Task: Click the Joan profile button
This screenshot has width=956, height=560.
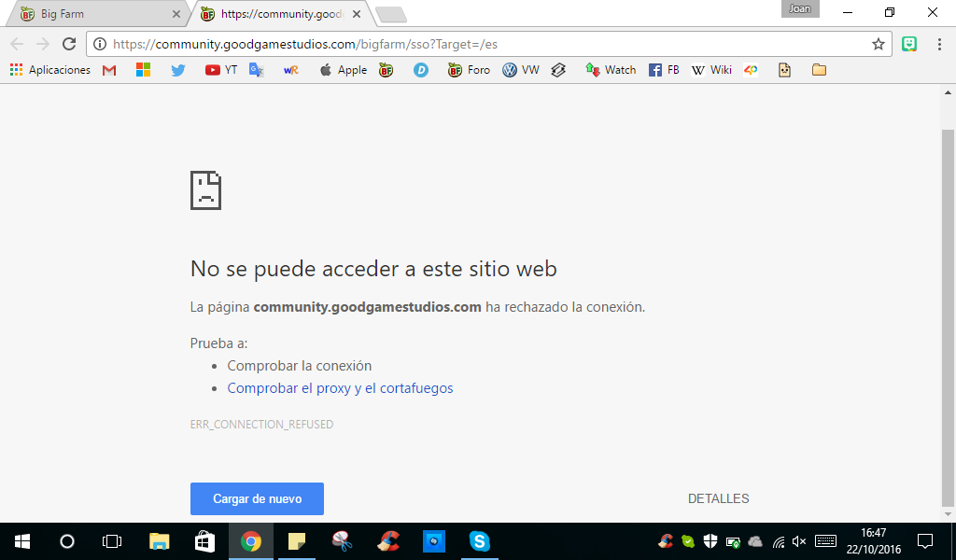Action: pos(800,8)
